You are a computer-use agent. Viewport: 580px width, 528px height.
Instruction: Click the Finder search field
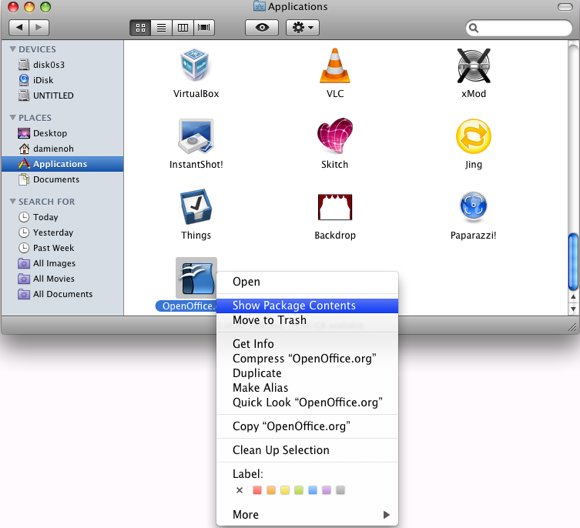pos(519,28)
